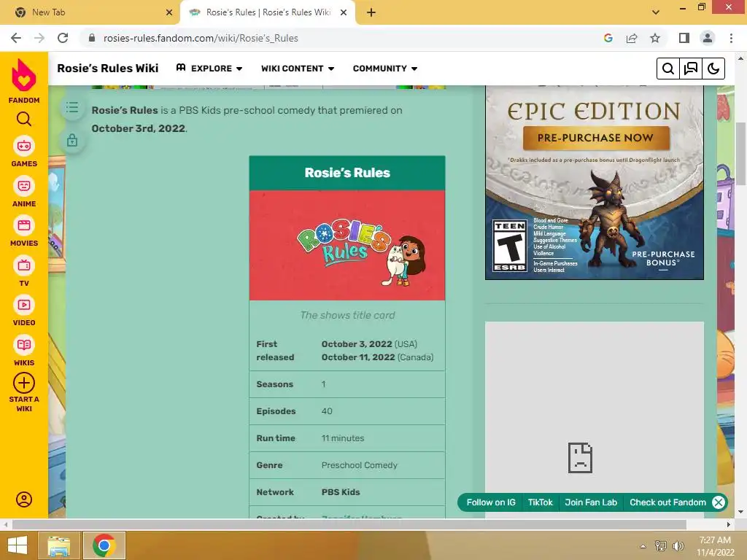Click PRE-PURCHASE NOW in the ad
The image size is (747, 560).
tap(595, 138)
